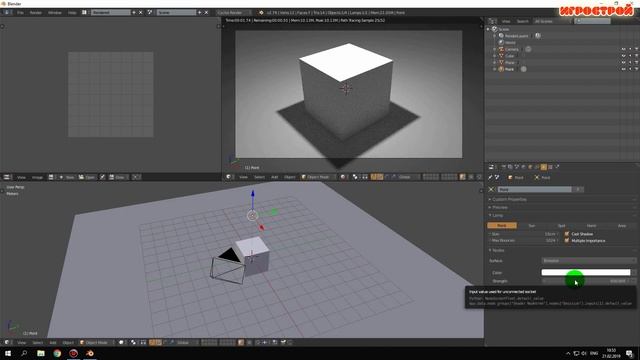The width and height of the screenshot is (640, 360).
Task: Expand the Scene tree in outliner
Action: tap(488, 29)
